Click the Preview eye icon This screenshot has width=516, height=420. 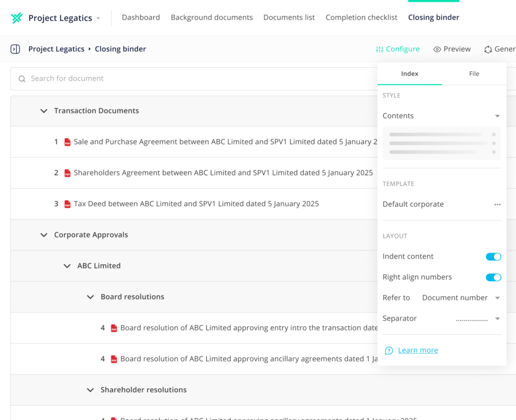(x=437, y=49)
